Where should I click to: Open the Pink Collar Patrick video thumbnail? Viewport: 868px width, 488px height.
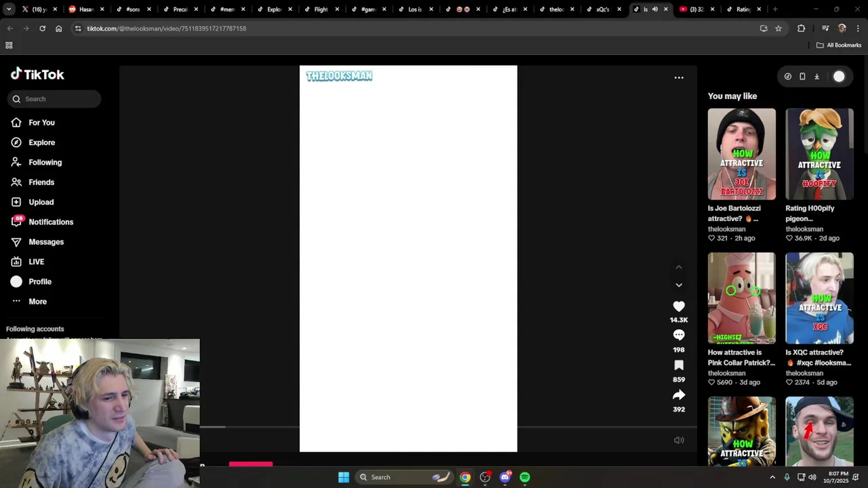[742, 298]
